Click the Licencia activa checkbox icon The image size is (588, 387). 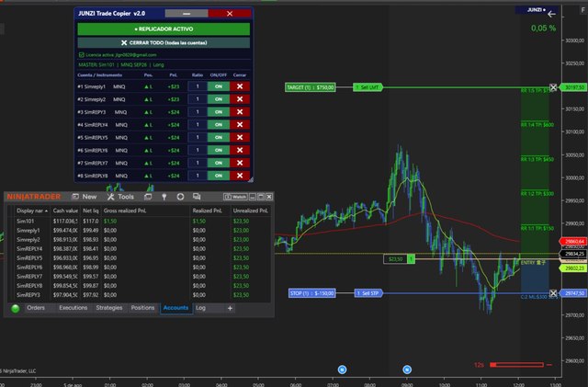(82, 55)
